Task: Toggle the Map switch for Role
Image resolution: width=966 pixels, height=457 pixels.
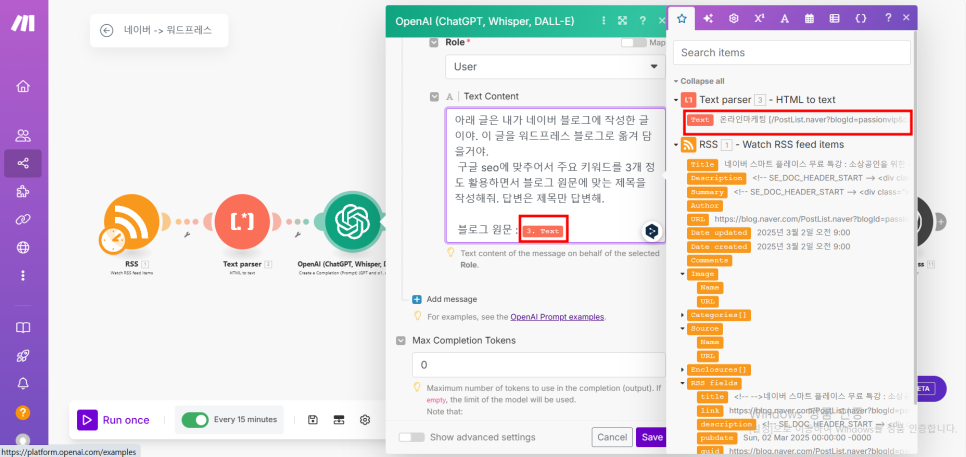Action: [x=634, y=42]
